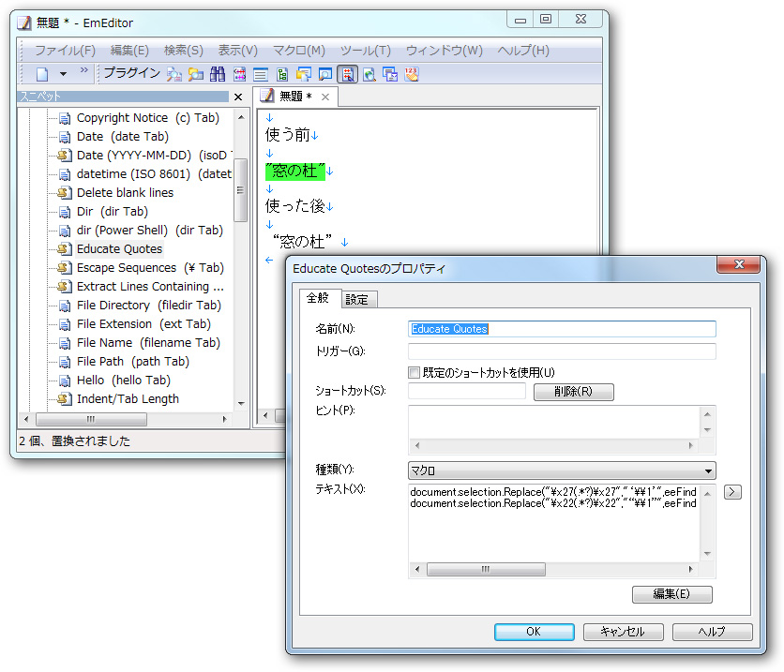784x672 pixels.
Task: Open the 検索(S) menu
Action: [x=184, y=51]
